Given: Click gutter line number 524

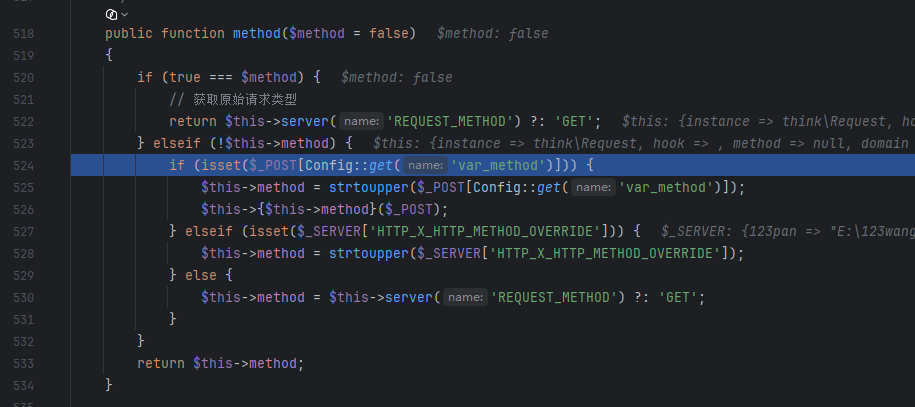Looking at the screenshot, I should [23, 166].
